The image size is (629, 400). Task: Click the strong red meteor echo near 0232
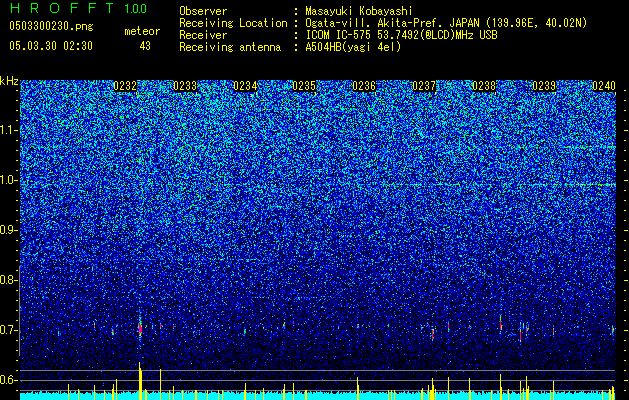(140, 329)
